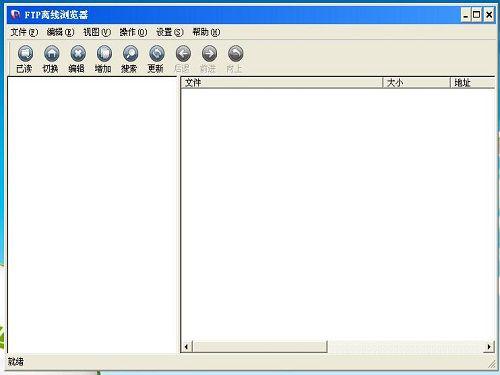Minimize the FTP离线浏览器 window
Screen dimensions: 500x375
click(x=466, y=15)
